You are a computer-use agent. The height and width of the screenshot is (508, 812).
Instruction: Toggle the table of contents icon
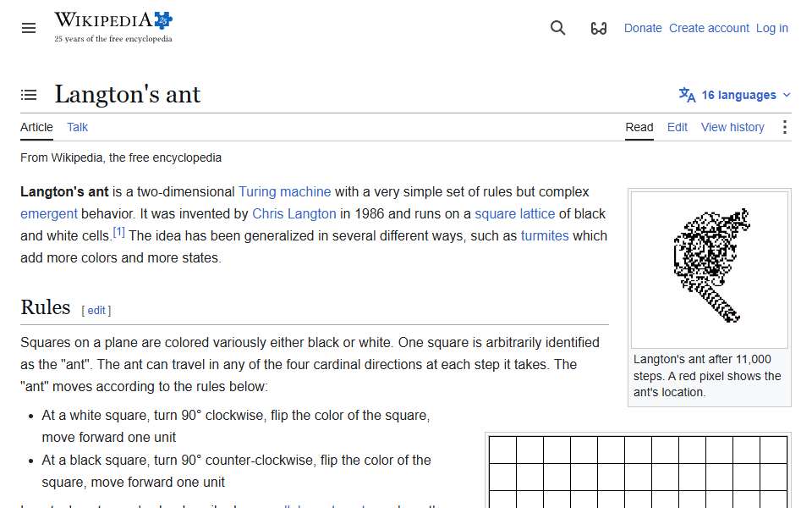(x=29, y=95)
